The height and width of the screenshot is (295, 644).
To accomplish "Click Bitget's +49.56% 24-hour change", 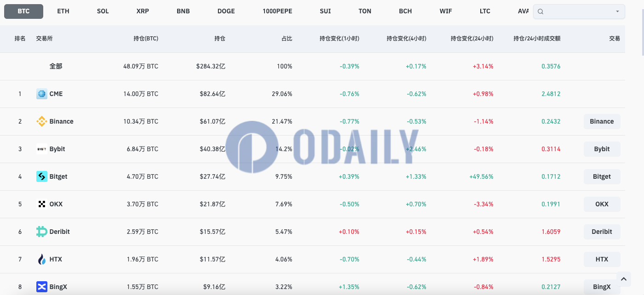I will click(x=481, y=176).
